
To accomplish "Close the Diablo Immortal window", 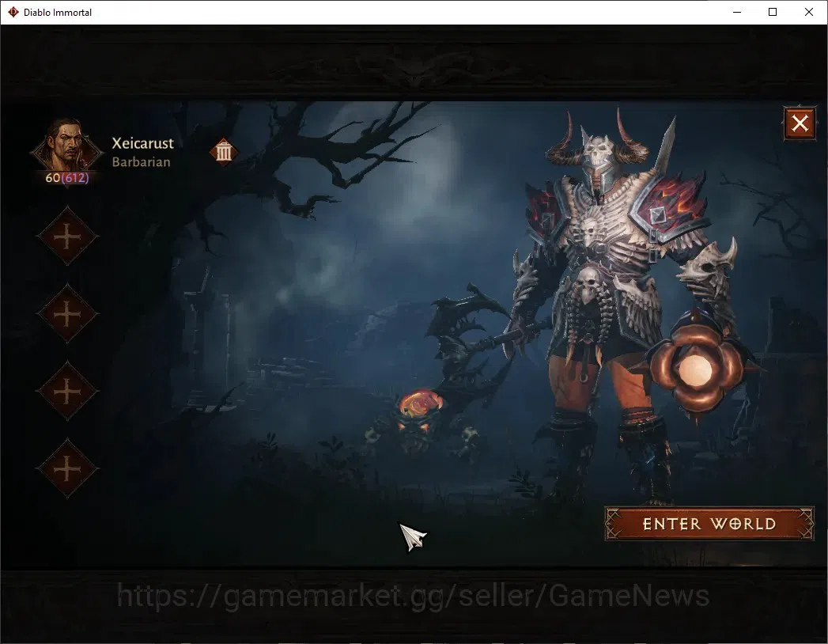I will (808, 12).
